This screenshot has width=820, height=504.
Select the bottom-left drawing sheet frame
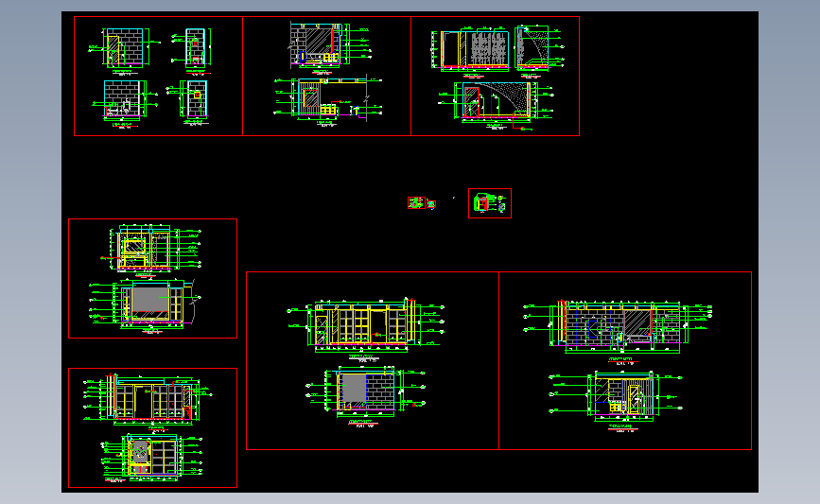click(x=152, y=428)
